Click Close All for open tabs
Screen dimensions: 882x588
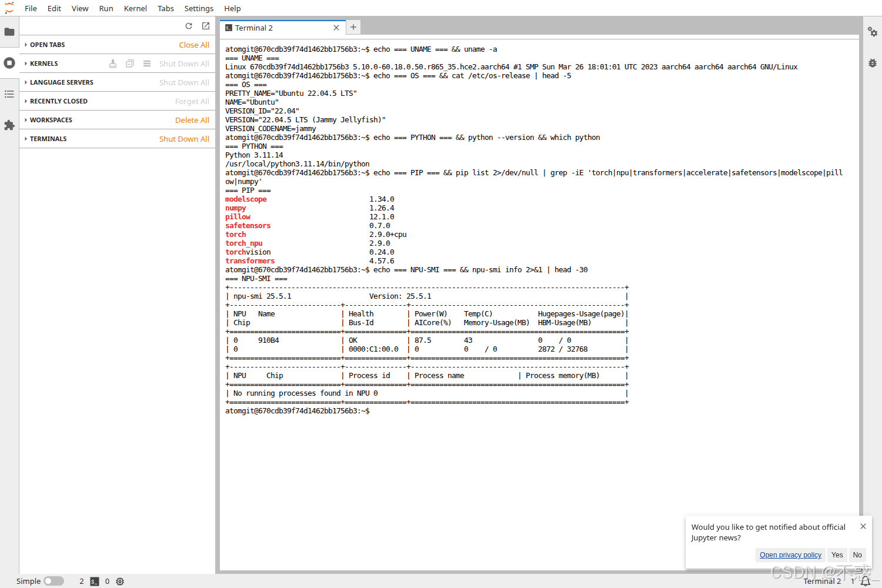[194, 45]
